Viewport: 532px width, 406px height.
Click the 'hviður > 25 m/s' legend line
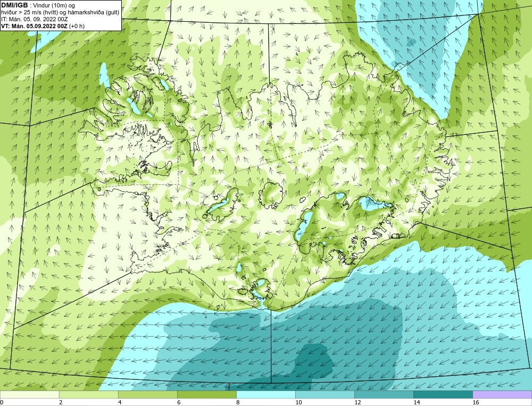click(60, 13)
